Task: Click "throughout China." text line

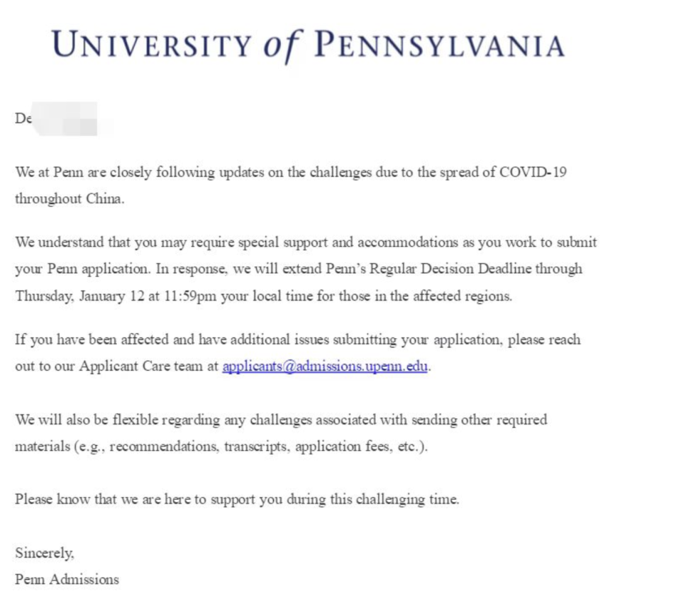Action: pos(70,199)
